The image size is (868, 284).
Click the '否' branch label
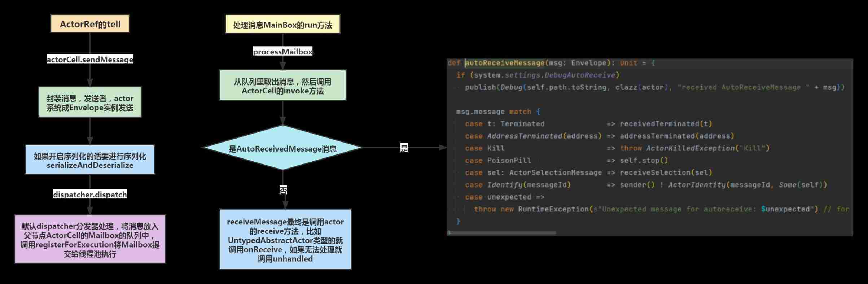(x=283, y=190)
